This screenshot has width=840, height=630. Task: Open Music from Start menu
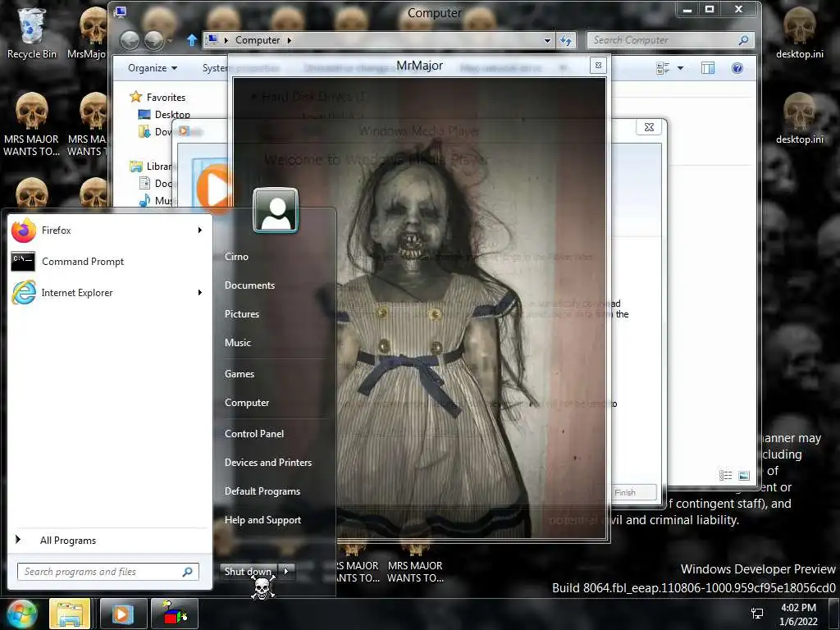tap(237, 343)
